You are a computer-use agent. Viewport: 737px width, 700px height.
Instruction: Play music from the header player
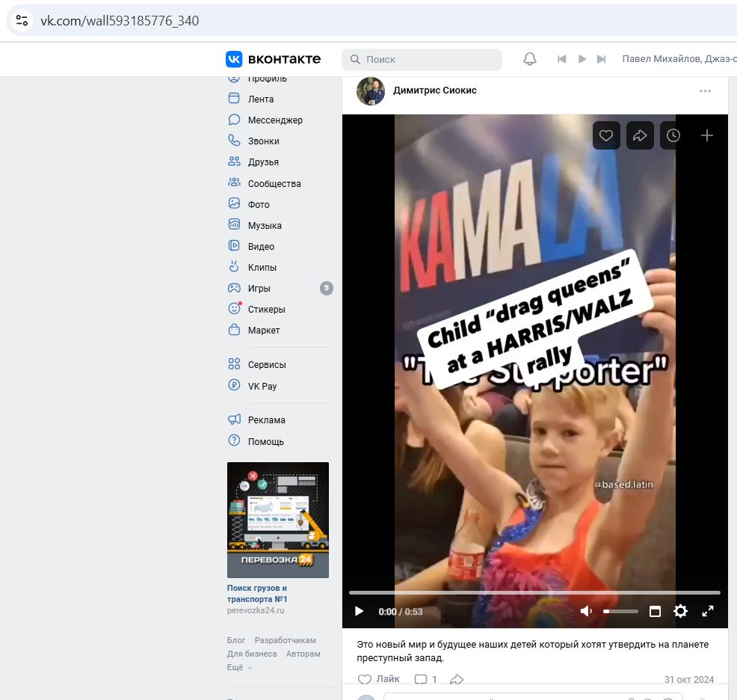coord(582,59)
